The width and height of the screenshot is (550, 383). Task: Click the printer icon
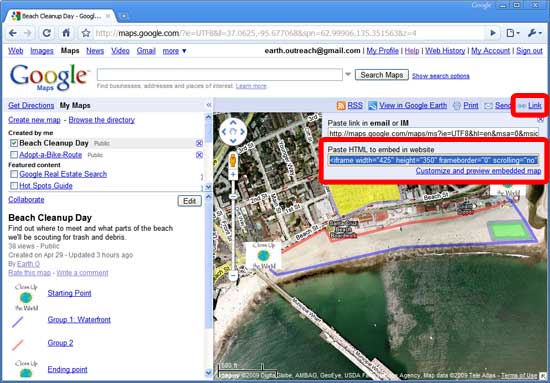[456, 106]
